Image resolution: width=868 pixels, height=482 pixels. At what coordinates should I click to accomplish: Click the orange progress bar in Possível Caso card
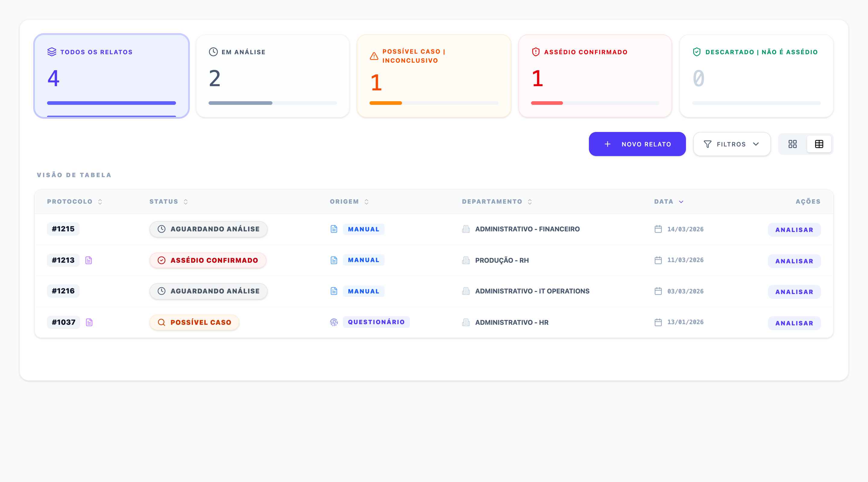[x=385, y=103]
